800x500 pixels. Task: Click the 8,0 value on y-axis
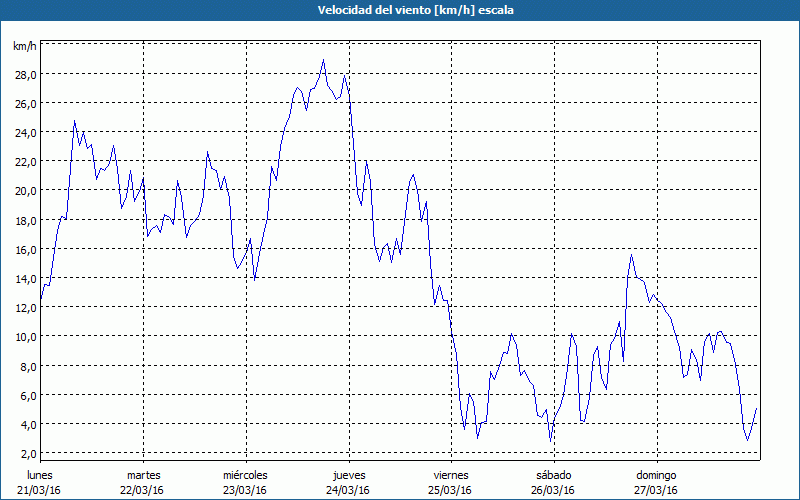(27, 366)
